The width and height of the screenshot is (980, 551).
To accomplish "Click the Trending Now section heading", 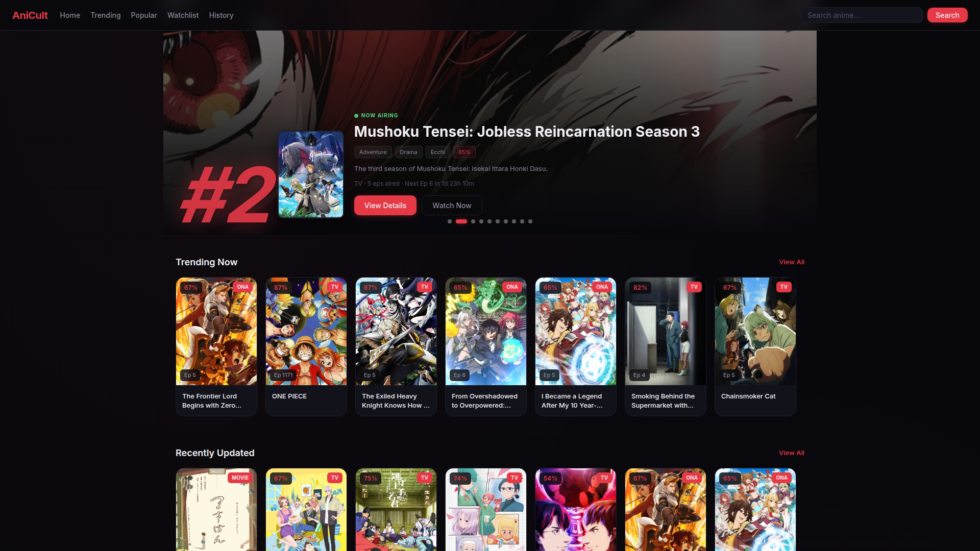I will click(x=206, y=262).
